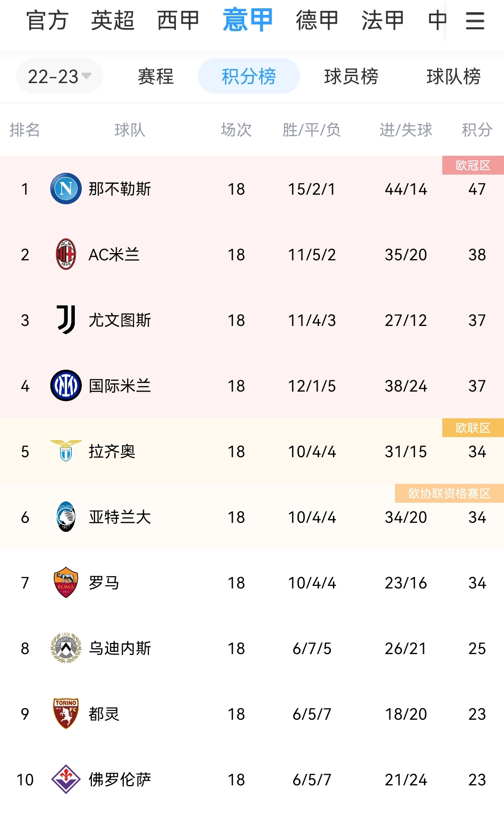The width and height of the screenshot is (504, 816).
Task: Open the 球队榜 team ranking tab
Action: [x=454, y=76]
